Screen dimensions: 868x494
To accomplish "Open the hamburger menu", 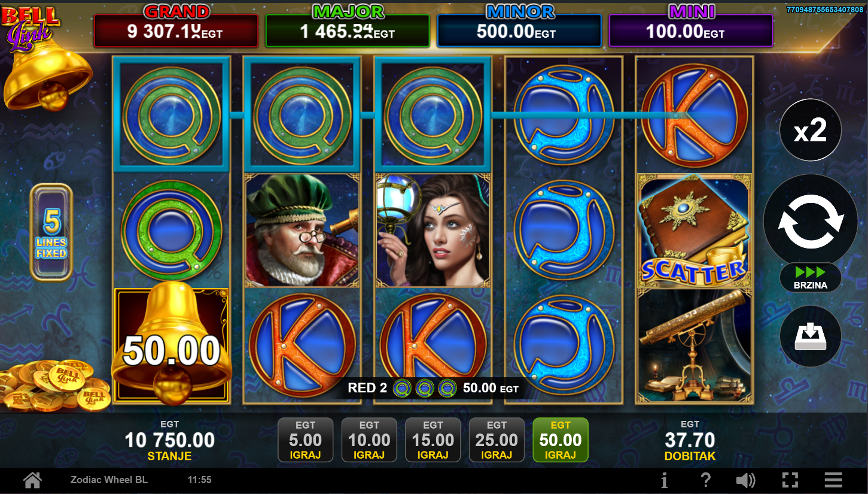I will tap(833, 480).
